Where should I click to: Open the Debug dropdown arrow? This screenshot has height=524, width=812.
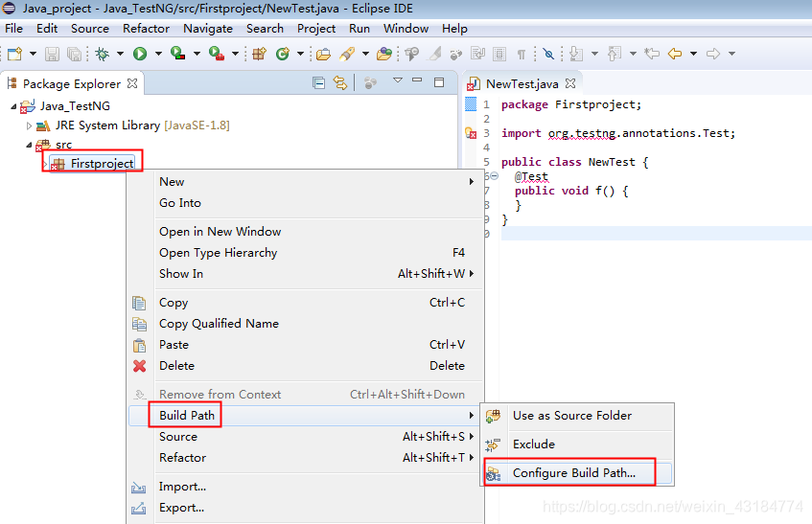120,54
